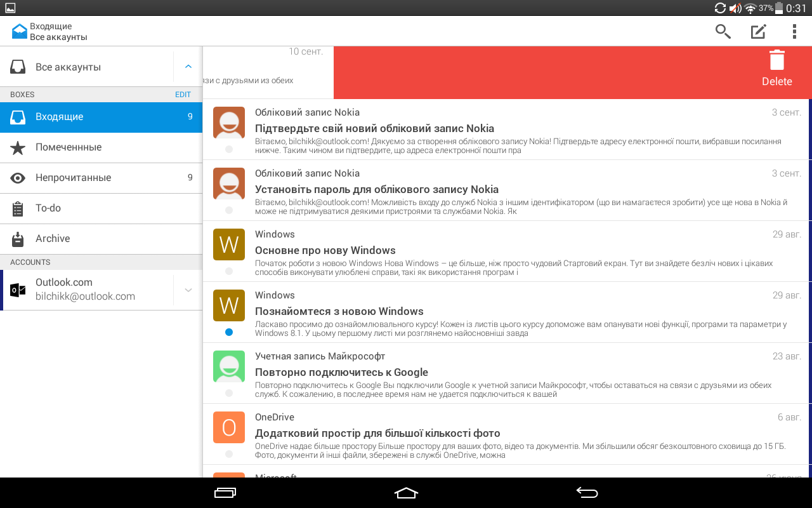Tap the orange O avatar of OneDrive
Screen dimensions: 812x508
[x=229, y=427]
